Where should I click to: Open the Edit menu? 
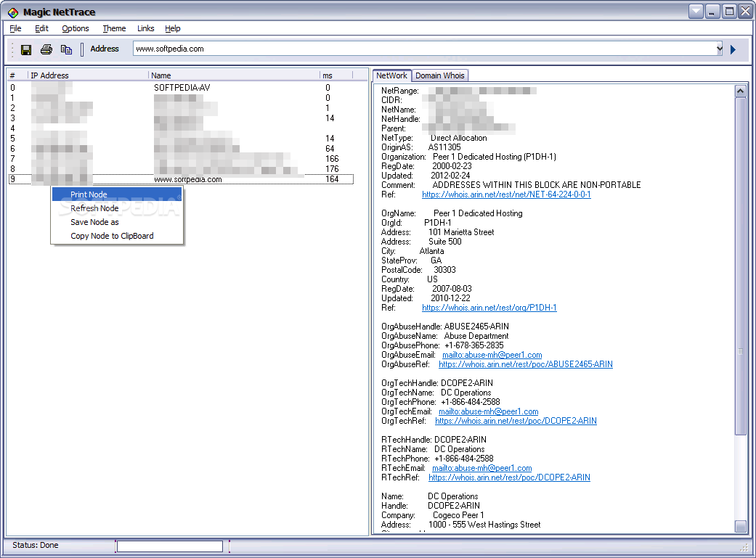tap(41, 28)
